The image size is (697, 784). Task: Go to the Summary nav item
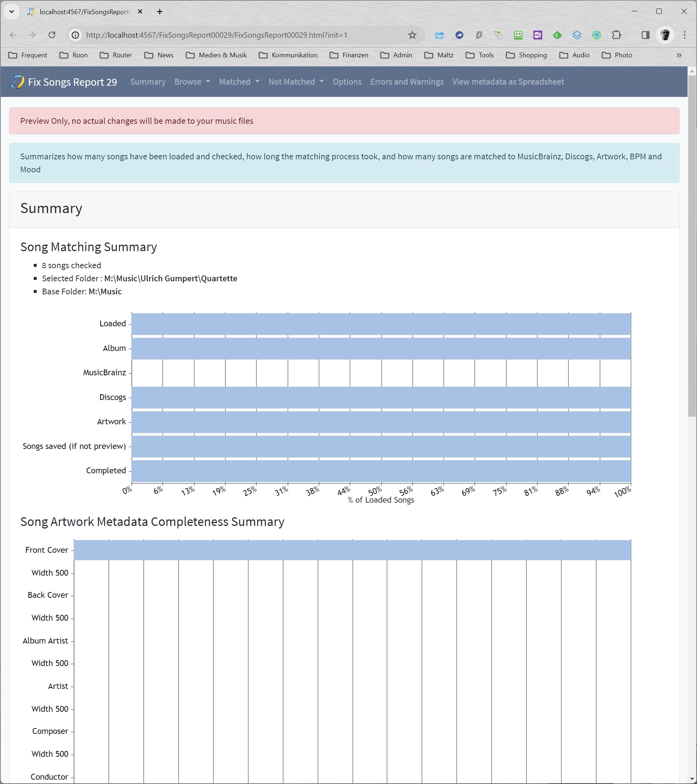pyautogui.click(x=148, y=82)
